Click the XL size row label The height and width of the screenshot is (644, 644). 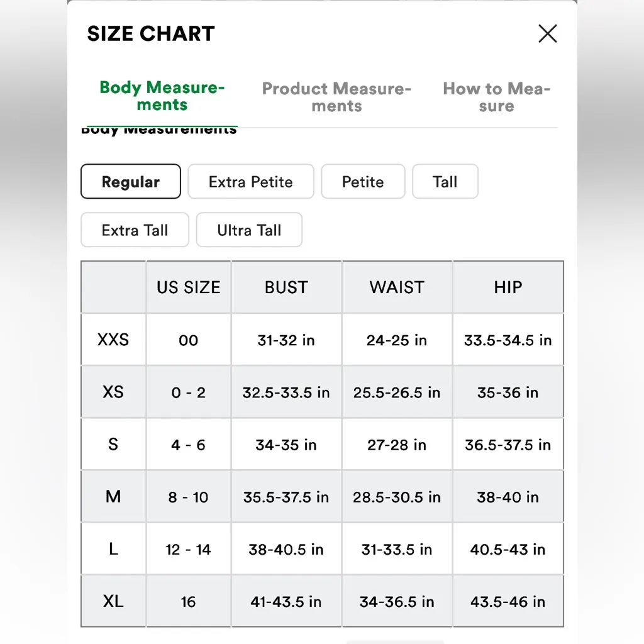[113, 601]
